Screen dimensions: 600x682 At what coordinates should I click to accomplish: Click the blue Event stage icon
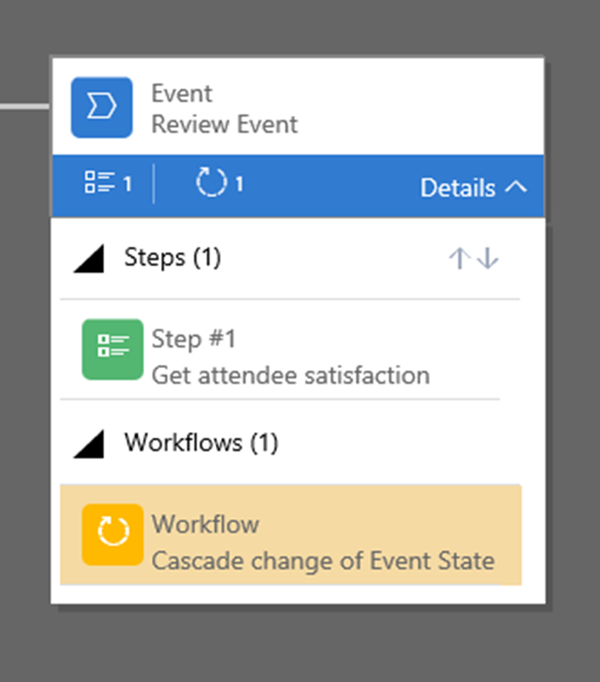pos(101,107)
